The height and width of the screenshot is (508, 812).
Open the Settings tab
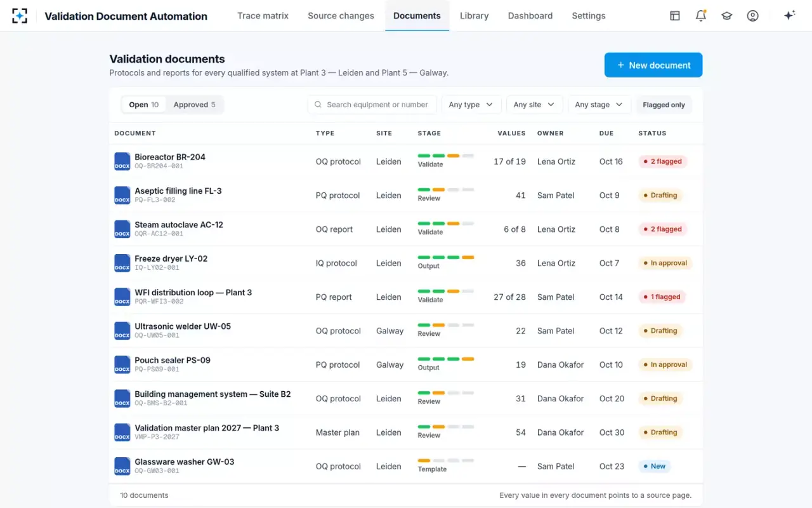coord(589,16)
